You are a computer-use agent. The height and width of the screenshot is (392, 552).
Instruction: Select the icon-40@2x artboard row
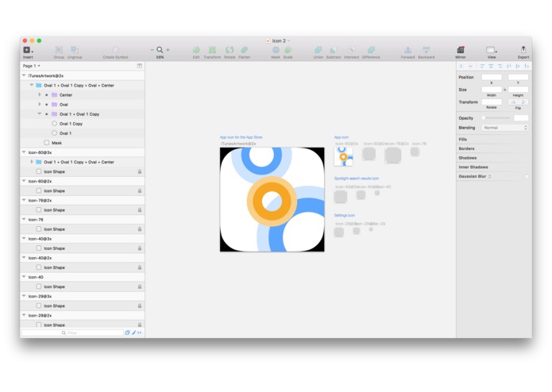point(83,258)
